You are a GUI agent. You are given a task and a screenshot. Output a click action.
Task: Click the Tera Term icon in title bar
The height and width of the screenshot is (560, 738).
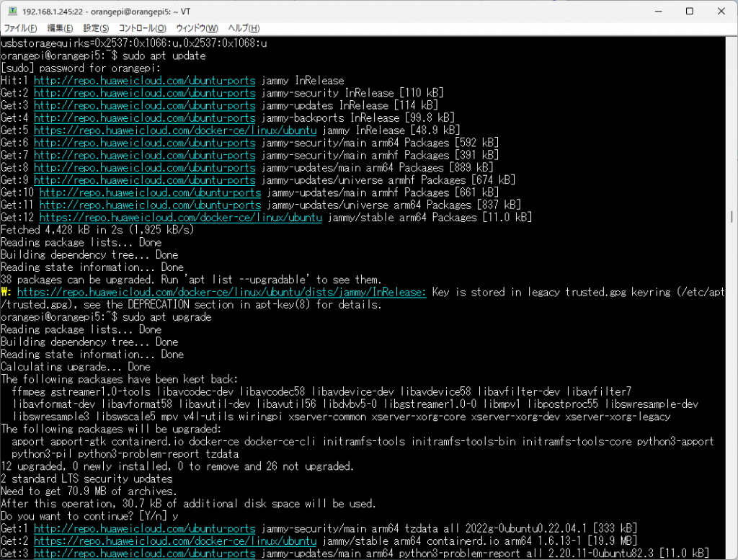point(13,11)
